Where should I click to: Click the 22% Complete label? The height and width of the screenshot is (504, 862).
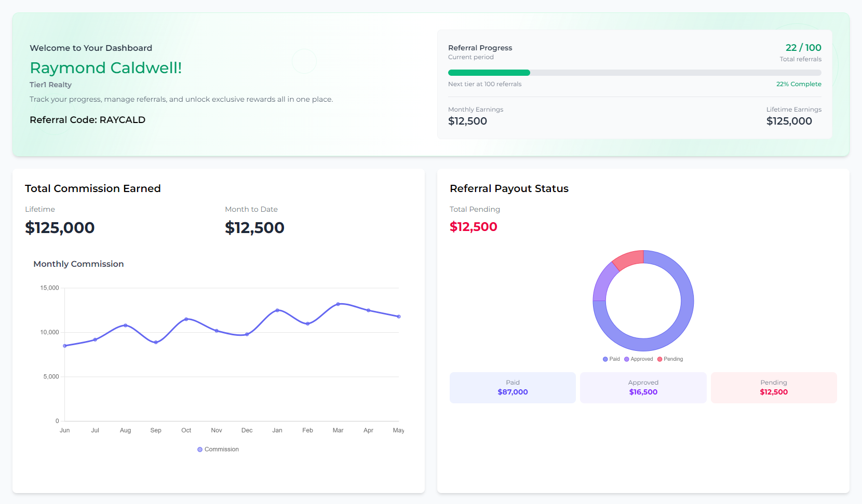(799, 84)
